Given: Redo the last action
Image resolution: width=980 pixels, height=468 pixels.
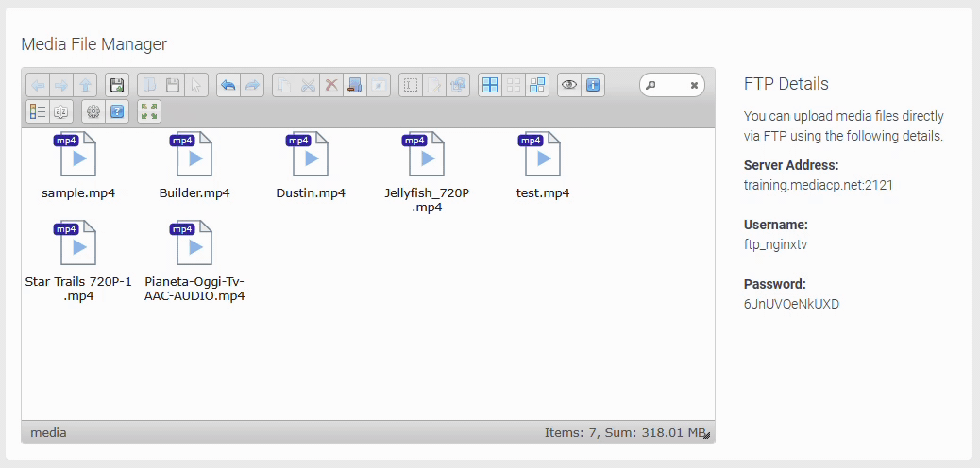Looking at the screenshot, I should pyautogui.click(x=252, y=85).
